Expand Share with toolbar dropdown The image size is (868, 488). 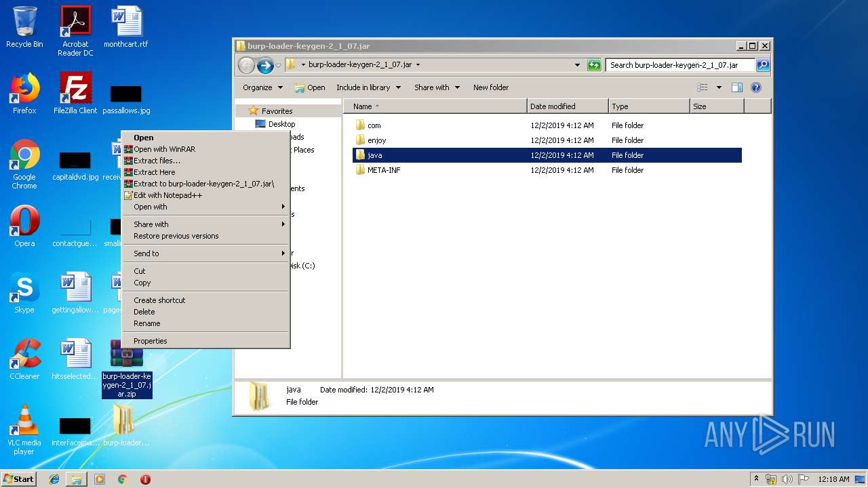[437, 87]
